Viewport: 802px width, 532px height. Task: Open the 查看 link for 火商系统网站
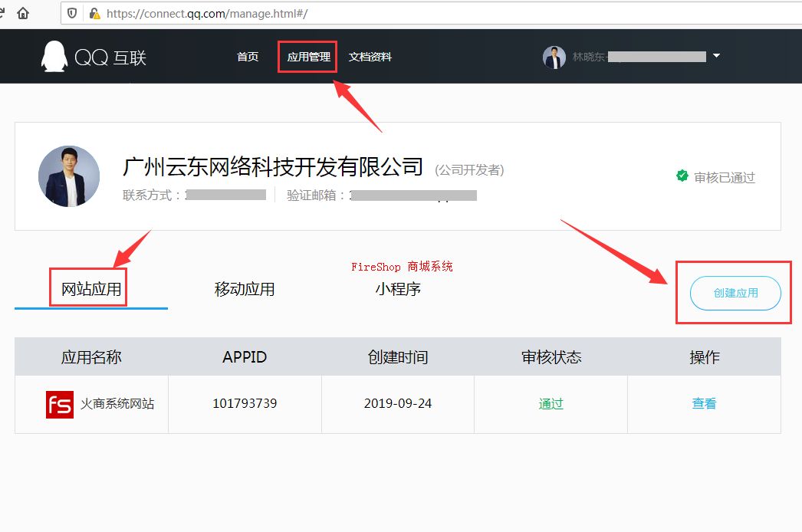[x=705, y=404]
